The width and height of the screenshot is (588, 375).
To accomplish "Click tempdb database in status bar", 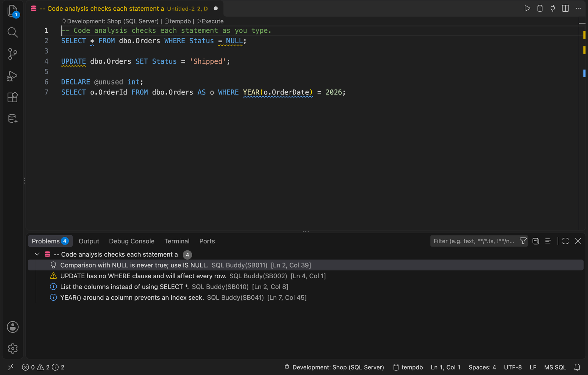I will click(408, 367).
